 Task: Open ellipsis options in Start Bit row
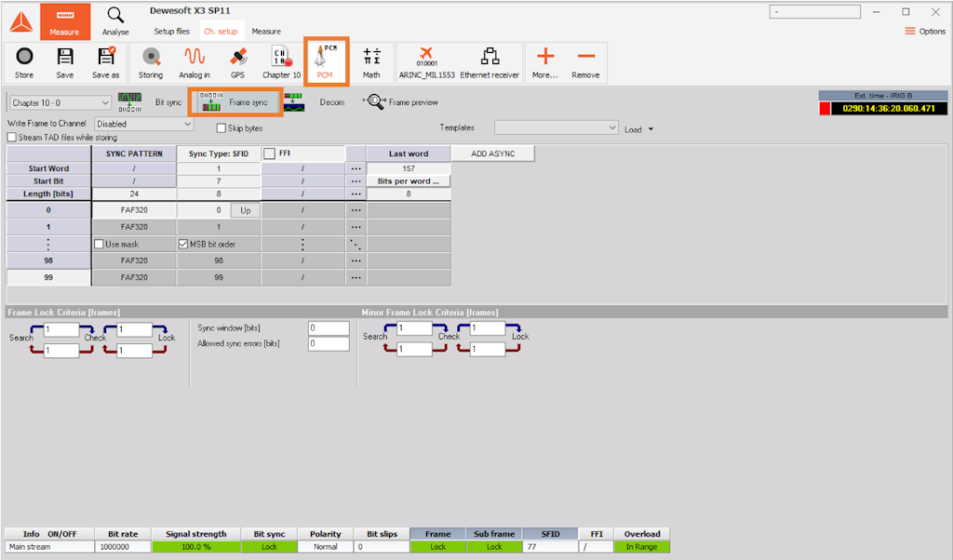(x=356, y=181)
